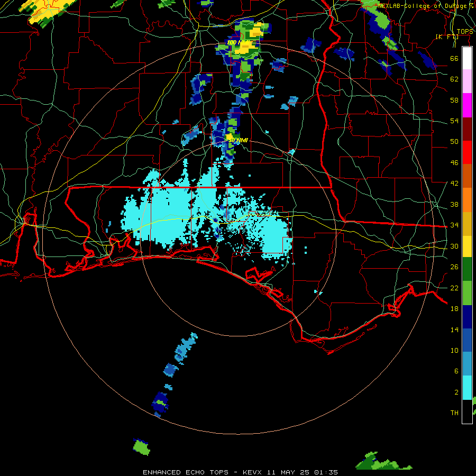Click the '11 MAY 25' date text
This screenshot has width=476, height=476.
[288, 472]
